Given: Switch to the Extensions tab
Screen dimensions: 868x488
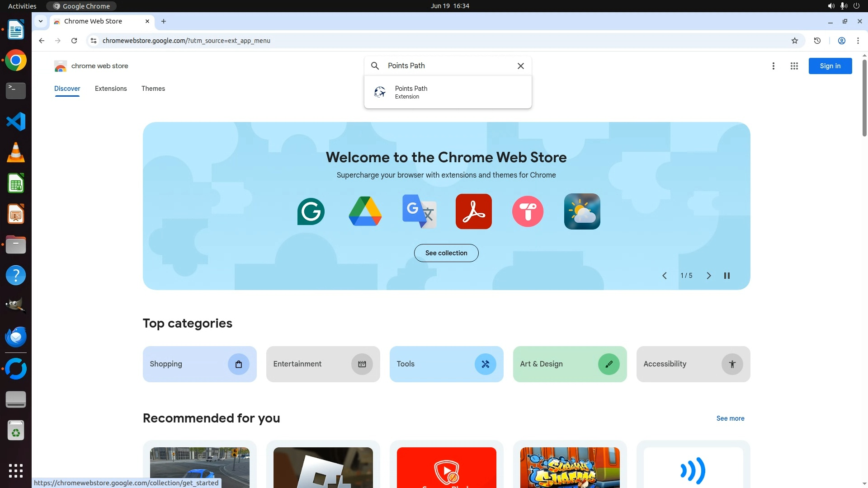Looking at the screenshot, I should point(111,89).
